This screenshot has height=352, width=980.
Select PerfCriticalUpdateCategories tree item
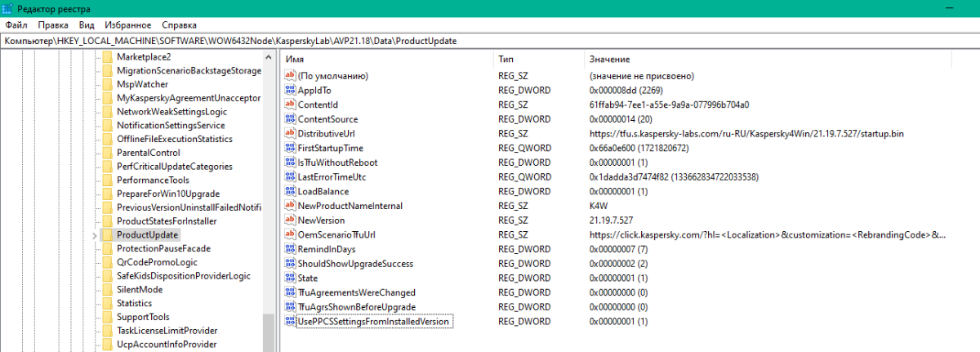[x=175, y=166]
